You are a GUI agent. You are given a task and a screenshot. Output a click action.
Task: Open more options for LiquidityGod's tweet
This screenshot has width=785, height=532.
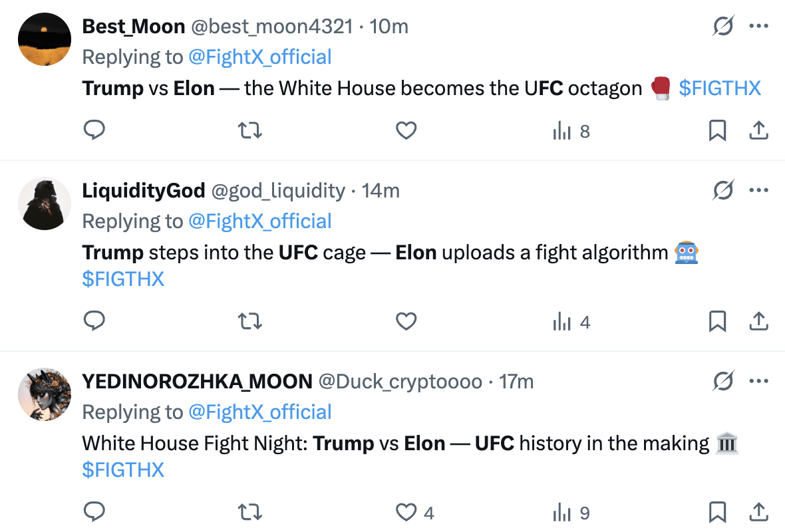759,191
